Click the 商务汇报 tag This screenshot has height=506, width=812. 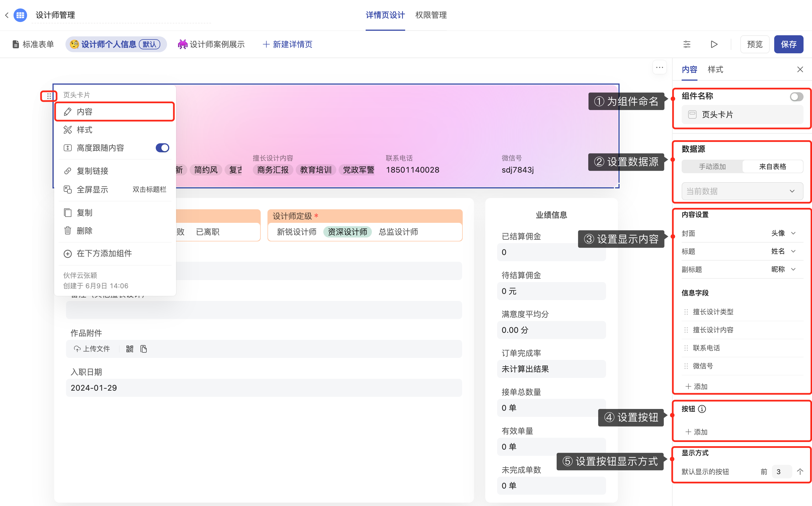(x=273, y=170)
